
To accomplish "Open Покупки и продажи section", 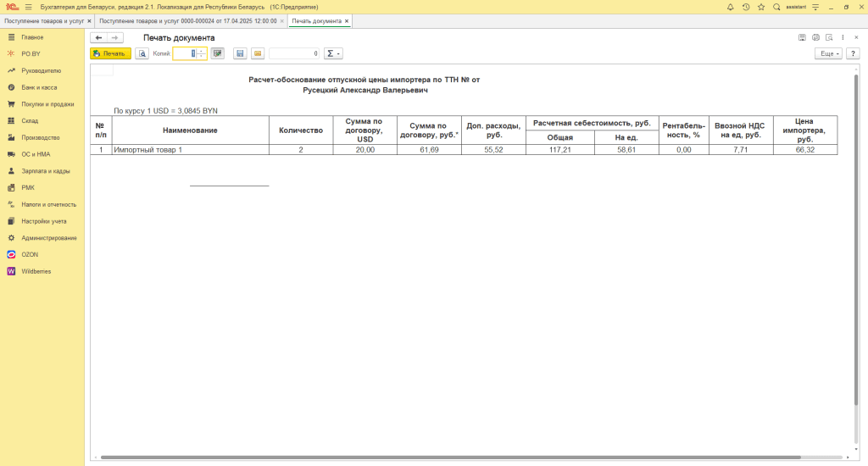I will (x=42, y=104).
